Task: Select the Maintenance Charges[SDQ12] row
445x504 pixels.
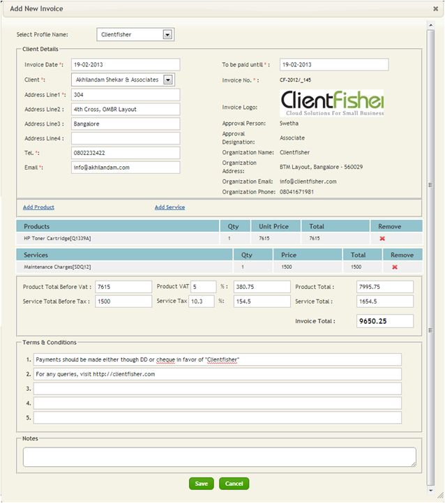Action: 219,267
